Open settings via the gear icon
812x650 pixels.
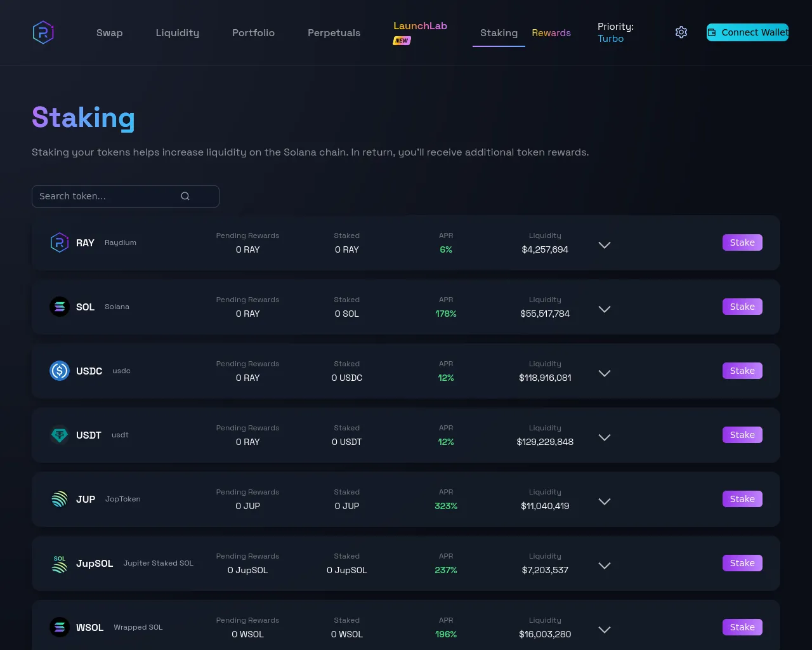pos(681,32)
